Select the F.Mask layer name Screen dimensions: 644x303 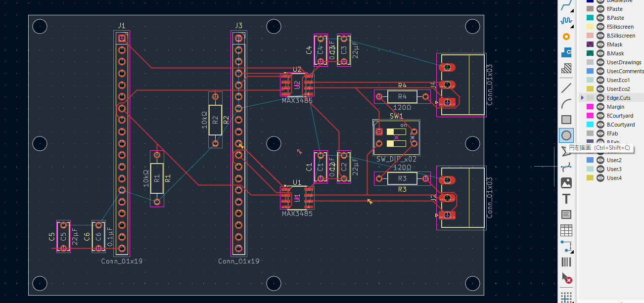[x=614, y=44]
